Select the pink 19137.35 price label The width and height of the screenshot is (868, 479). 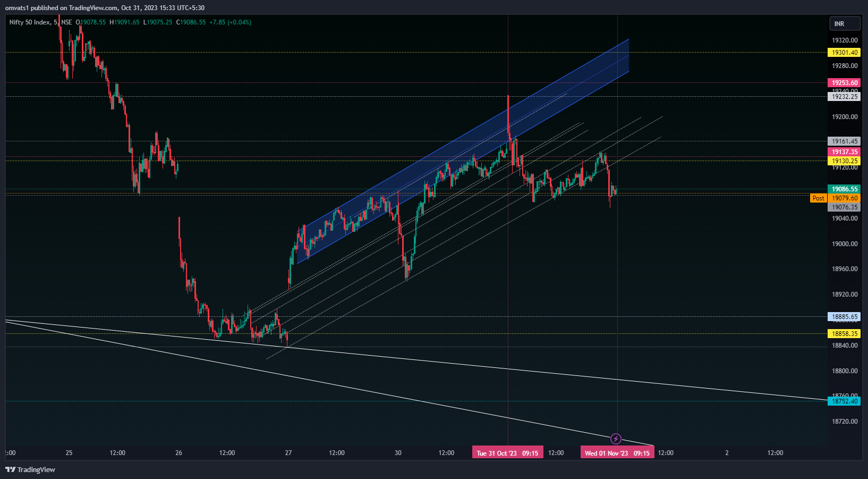pos(844,152)
